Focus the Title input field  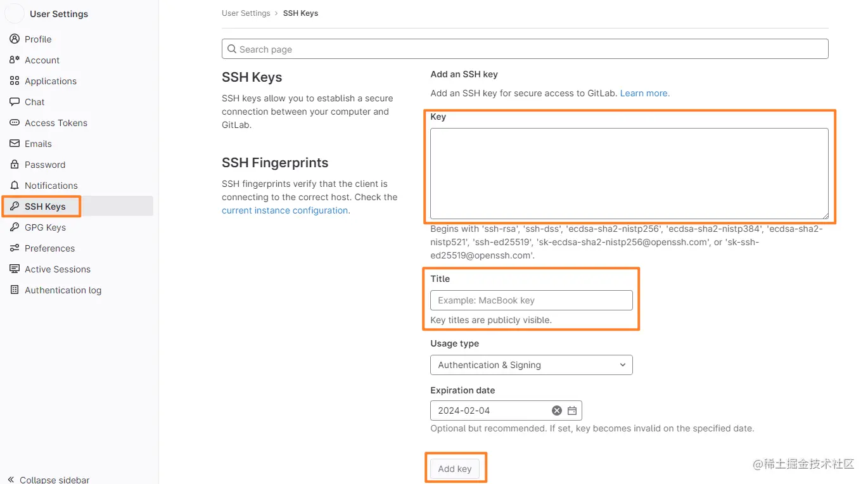pos(532,300)
